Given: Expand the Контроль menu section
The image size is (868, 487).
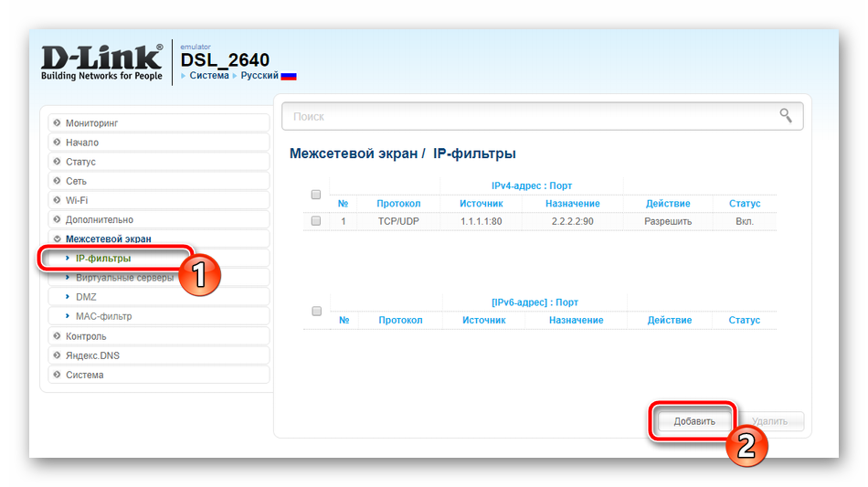Looking at the screenshot, I should 159,336.
